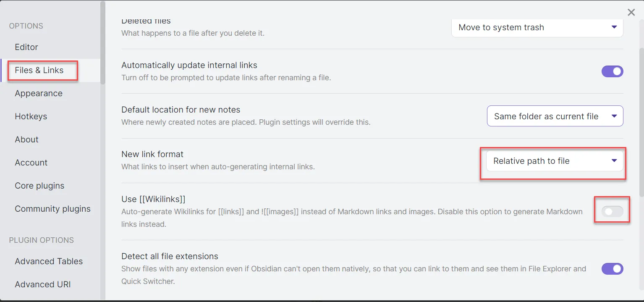Enable the Use [[Wikilinks]] toggle

click(612, 212)
